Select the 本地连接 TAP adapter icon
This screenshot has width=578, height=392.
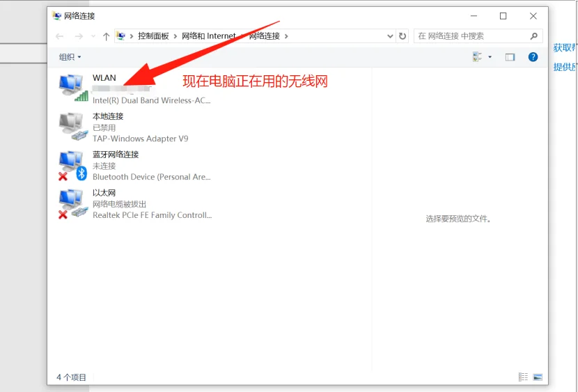click(73, 126)
